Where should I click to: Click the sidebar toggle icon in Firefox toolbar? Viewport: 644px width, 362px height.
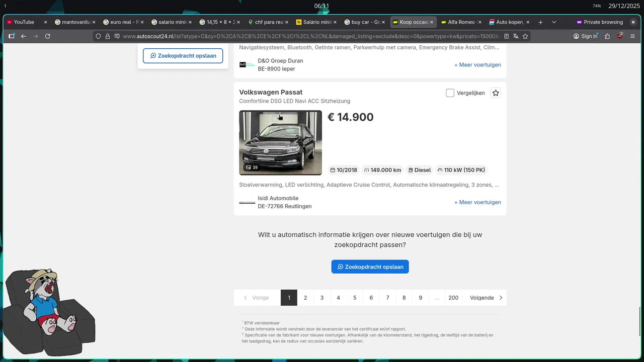tap(12, 36)
